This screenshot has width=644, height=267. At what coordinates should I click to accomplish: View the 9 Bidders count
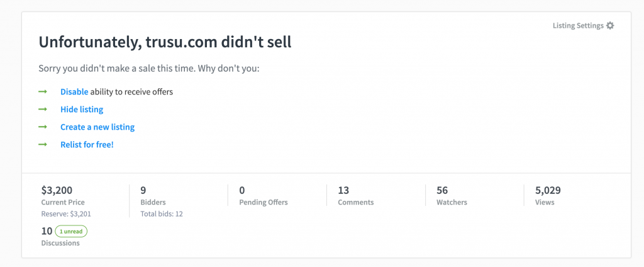[153, 196]
